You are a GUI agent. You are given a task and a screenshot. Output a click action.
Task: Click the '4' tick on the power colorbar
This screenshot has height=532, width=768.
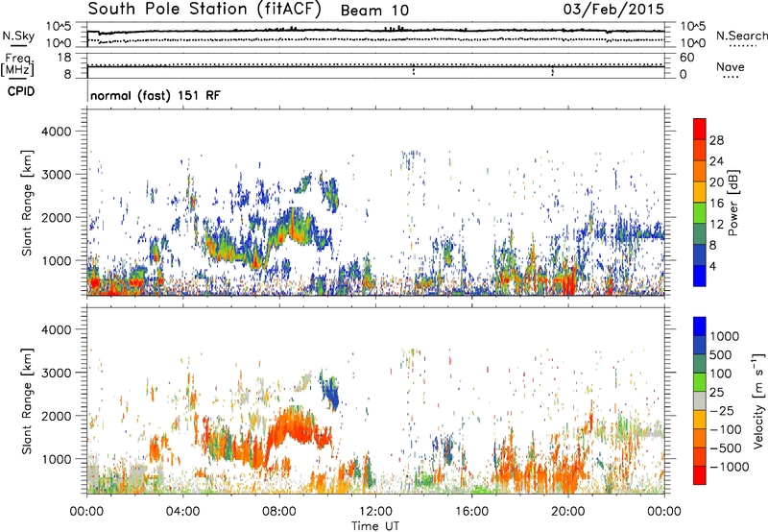pos(712,266)
